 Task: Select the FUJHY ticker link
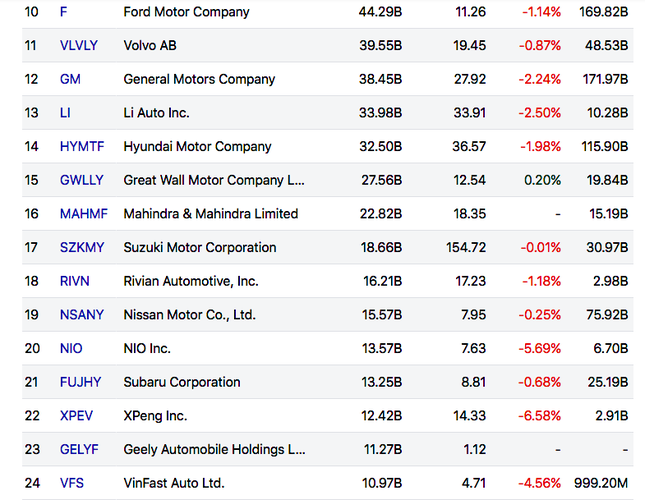[80, 382]
